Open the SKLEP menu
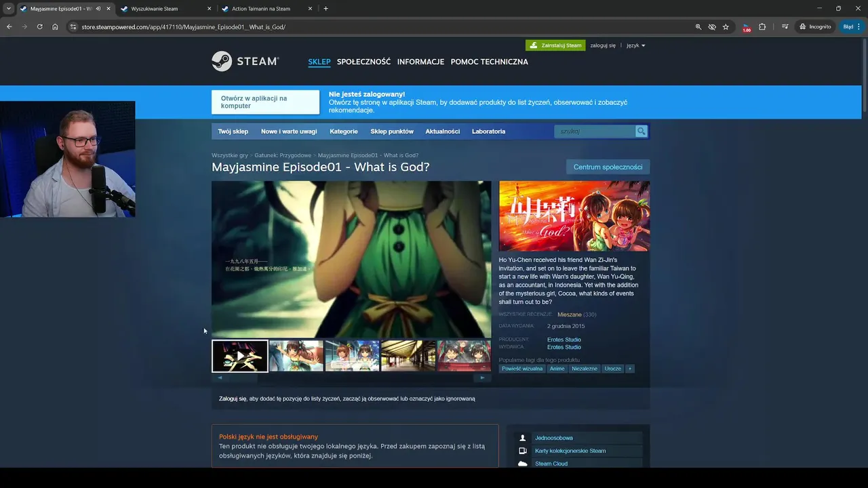868x488 pixels. pos(319,62)
